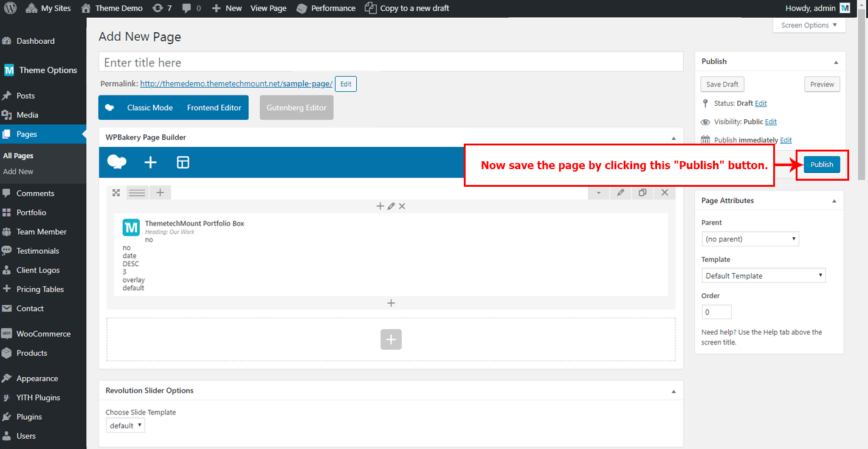The height and width of the screenshot is (449, 868).
Task: Toggle the row collapse arrow
Action: [x=599, y=192]
